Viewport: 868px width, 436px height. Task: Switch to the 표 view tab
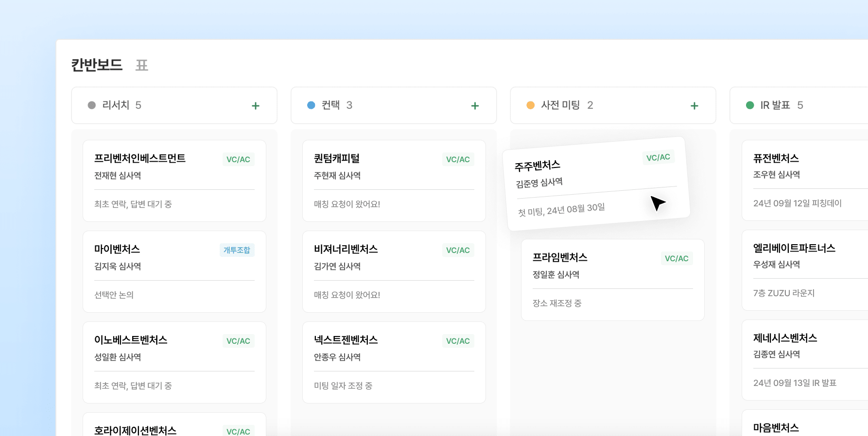(141, 65)
